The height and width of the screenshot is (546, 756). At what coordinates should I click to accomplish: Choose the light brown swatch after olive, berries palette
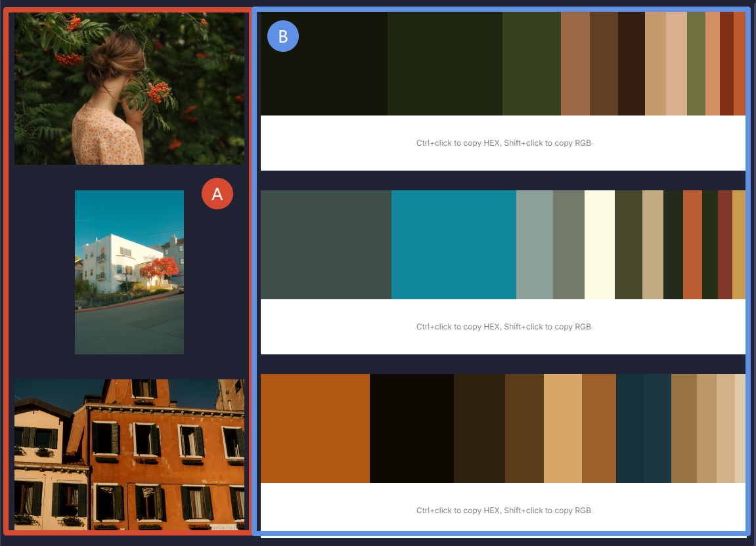point(575,64)
